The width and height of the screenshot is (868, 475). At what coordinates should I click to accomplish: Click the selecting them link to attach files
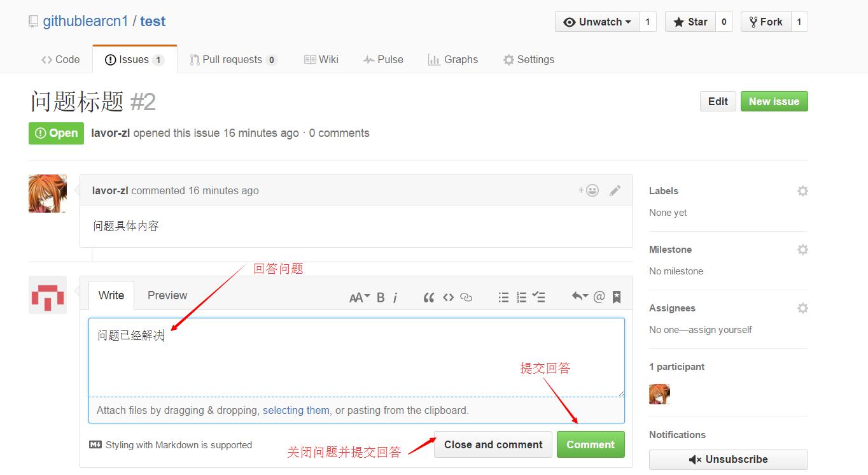click(295, 410)
